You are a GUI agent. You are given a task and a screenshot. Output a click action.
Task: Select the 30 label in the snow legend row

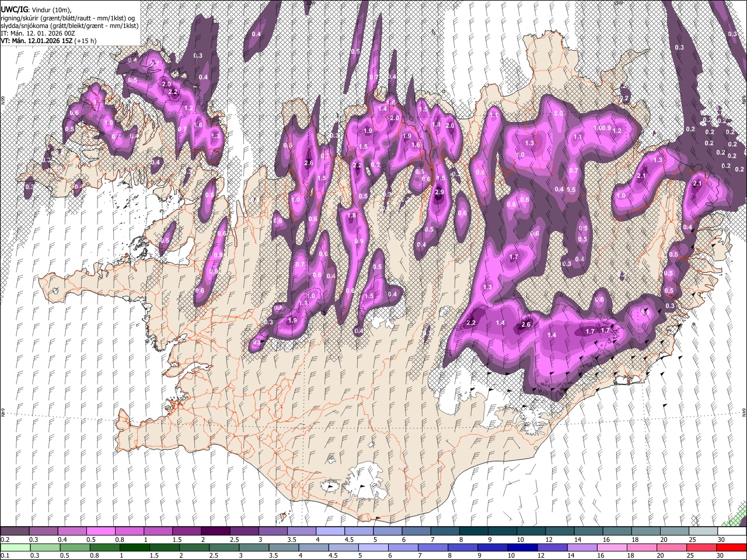click(x=721, y=540)
